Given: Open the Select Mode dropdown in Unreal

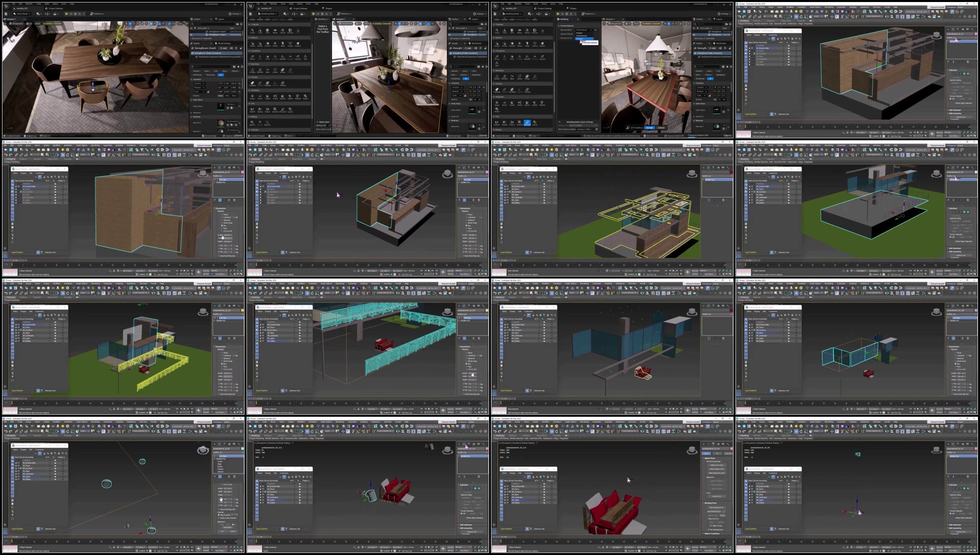Looking at the screenshot, I should point(22,14).
